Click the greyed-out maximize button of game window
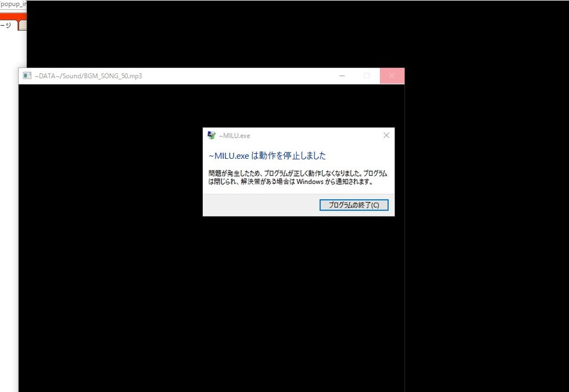 click(x=367, y=76)
